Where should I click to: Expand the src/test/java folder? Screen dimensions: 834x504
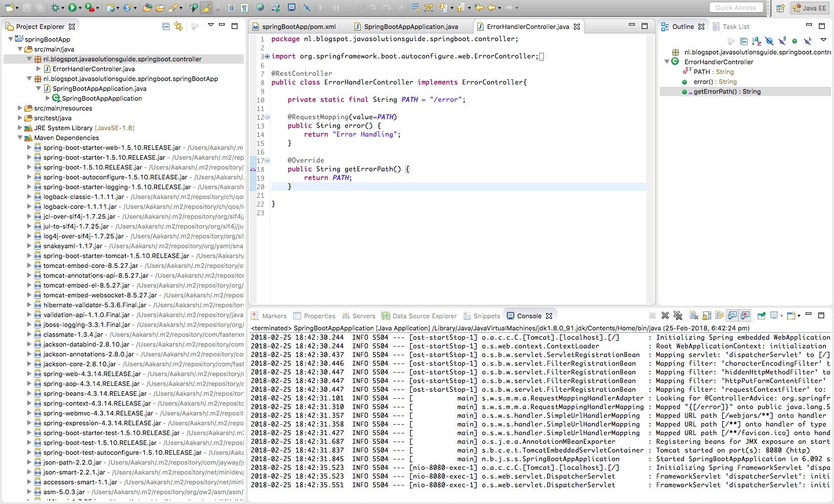pyautogui.click(x=20, y=118)
